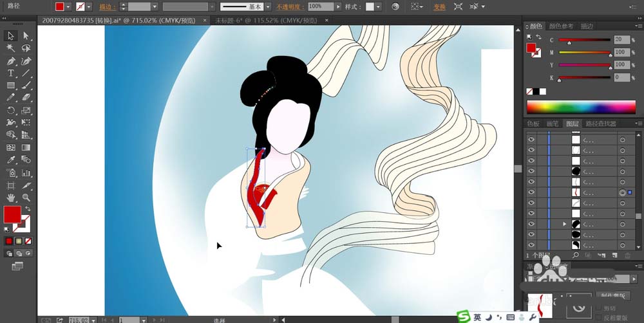
Task: Open the fill color dropdown in control bar
Action: click(x=68, y=6)
